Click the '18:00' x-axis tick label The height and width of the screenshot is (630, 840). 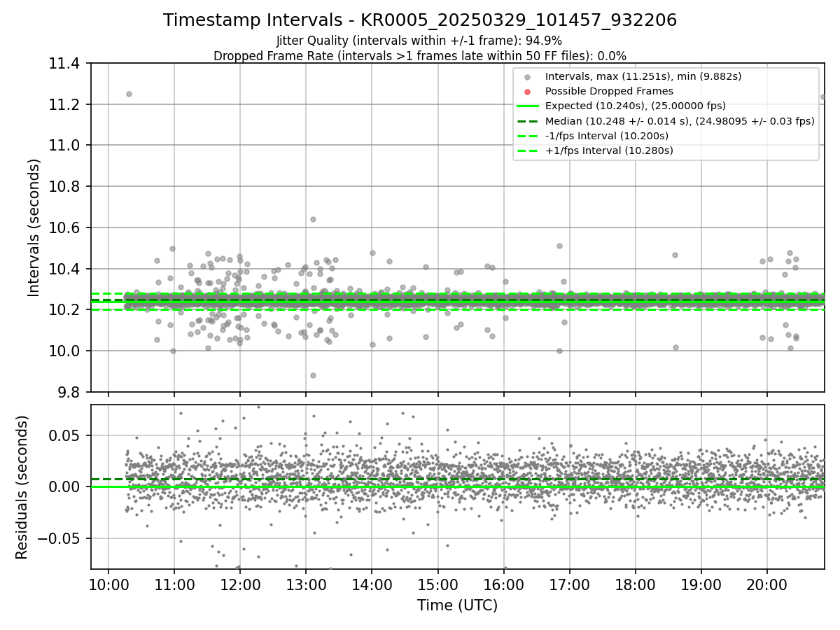[635, 584]
